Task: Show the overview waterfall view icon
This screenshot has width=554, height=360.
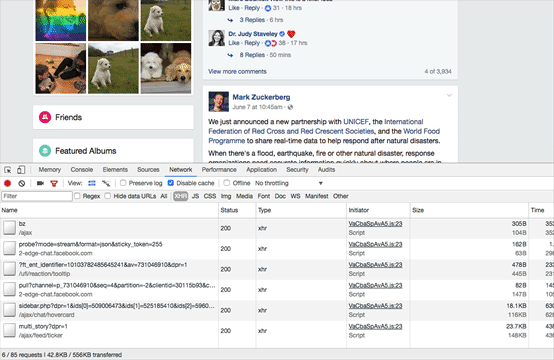Action: pyautogui.click(x=106, y=183)
